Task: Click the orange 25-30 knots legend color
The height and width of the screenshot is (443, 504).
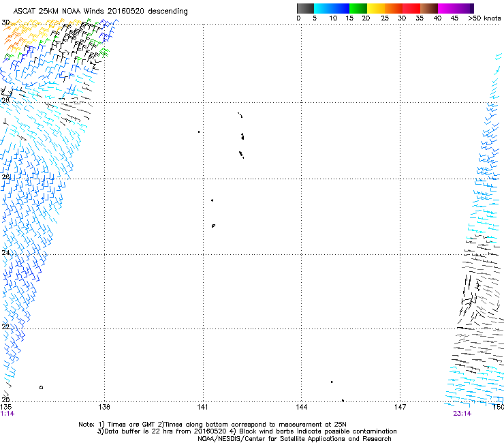Action: tap(394, 8)
